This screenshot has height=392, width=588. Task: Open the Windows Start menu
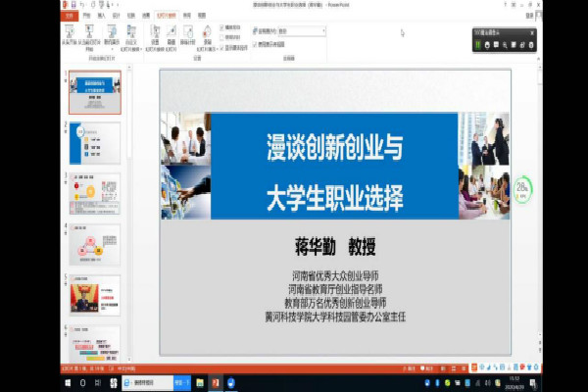[x=68, y=383]
